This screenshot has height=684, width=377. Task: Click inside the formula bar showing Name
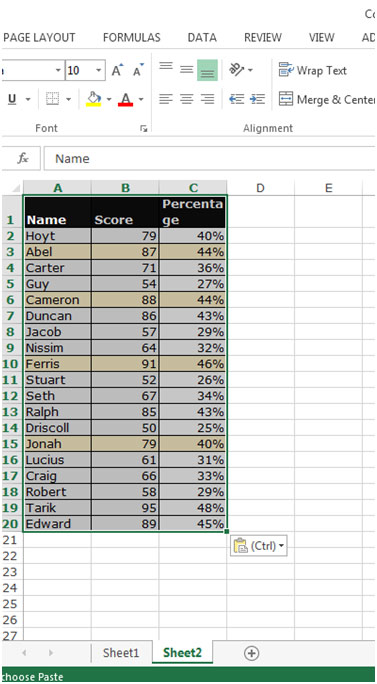coord(209,158)
